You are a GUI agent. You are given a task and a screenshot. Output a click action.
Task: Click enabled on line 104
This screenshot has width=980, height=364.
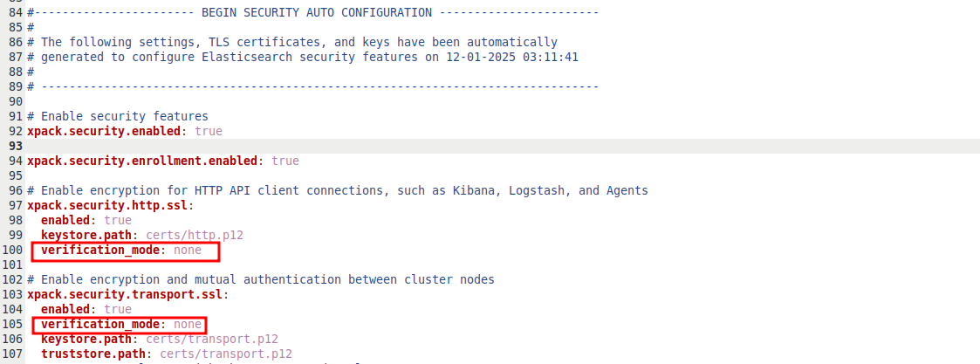tap(65, 309)
